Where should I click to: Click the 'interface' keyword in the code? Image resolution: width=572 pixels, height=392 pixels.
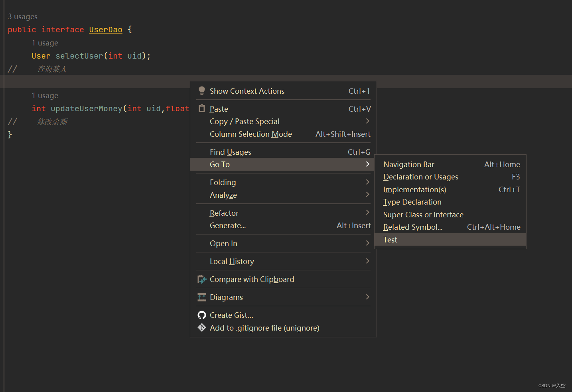pos(63,30)
